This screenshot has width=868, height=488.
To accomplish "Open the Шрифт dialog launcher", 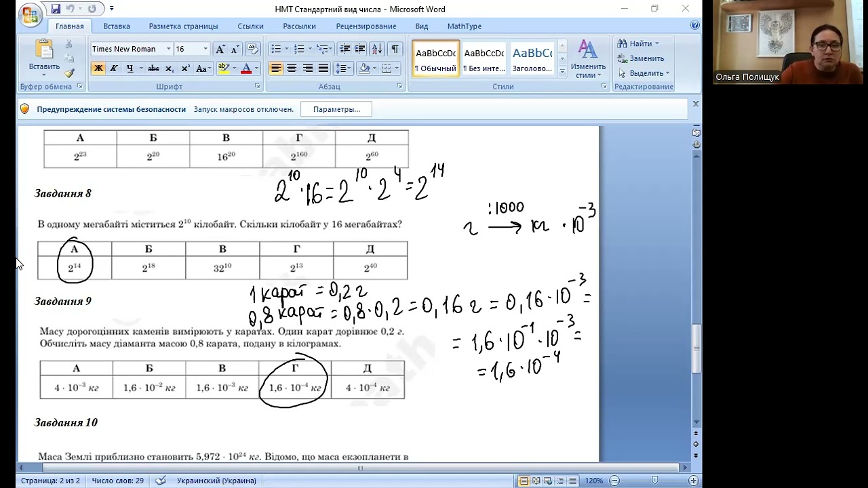I will pos(257,87).
